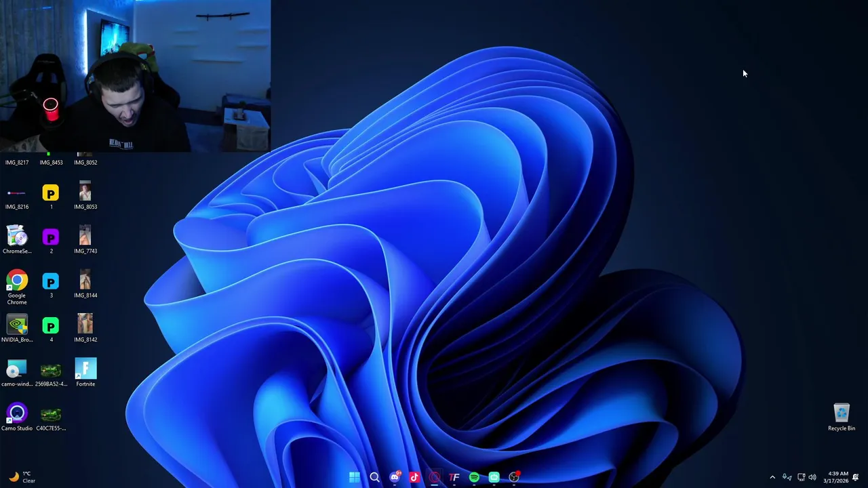Open Spotify from the taskbar
Image resolution: width=868 pixels, height=488 pixels.
(x=474, y=477)
